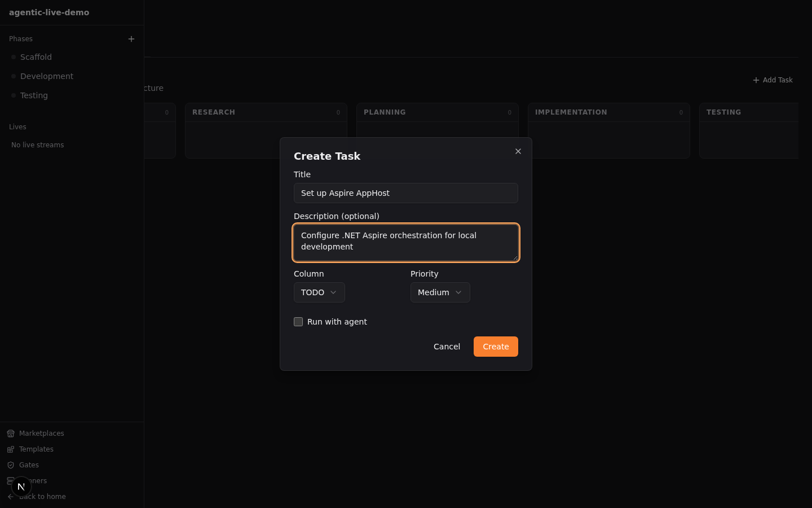812x508 pixels.
Task: Enable the Run with agent checkbox
Action: pyautogui.click(x=298, y=322)
